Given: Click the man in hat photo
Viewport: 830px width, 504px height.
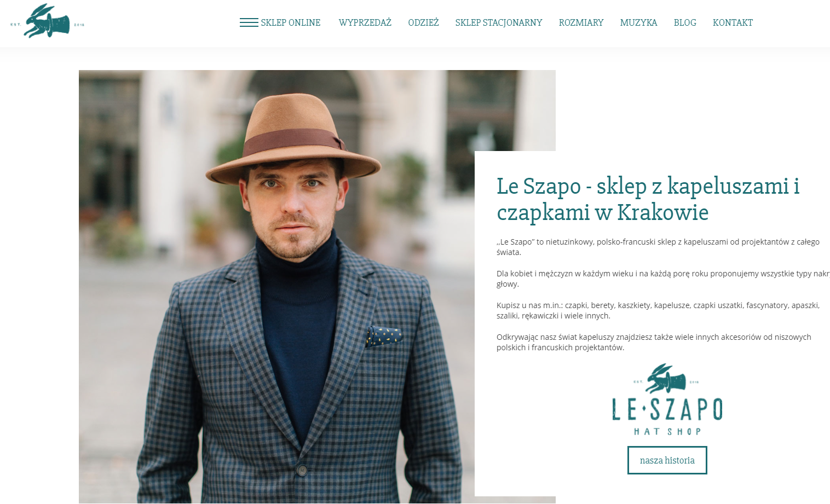Looking at the screenshot, I should (276, 287).
